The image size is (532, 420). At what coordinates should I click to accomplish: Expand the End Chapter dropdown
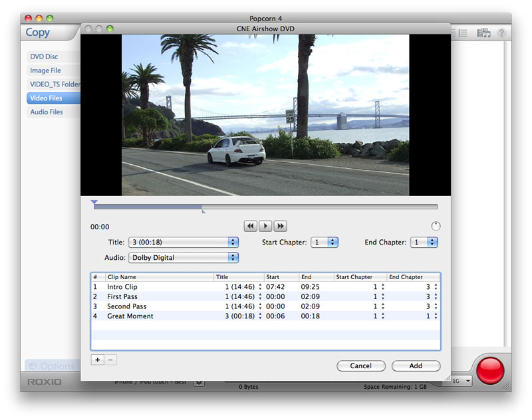click(x=424, y=243)
